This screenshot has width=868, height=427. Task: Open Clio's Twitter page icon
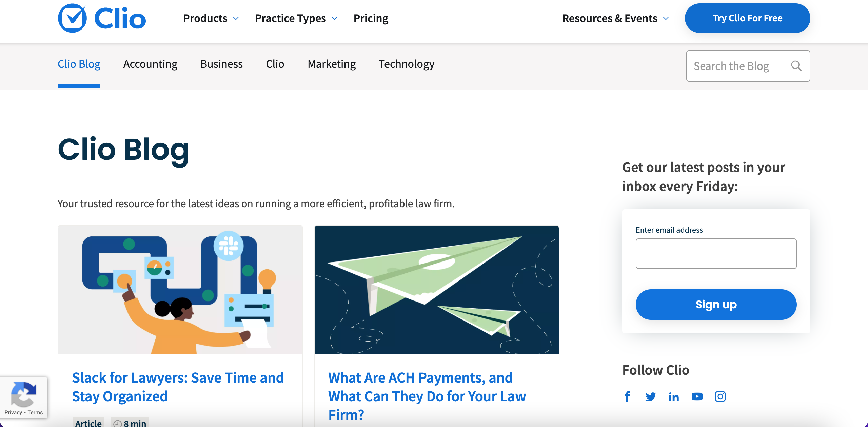pos(651,396)
